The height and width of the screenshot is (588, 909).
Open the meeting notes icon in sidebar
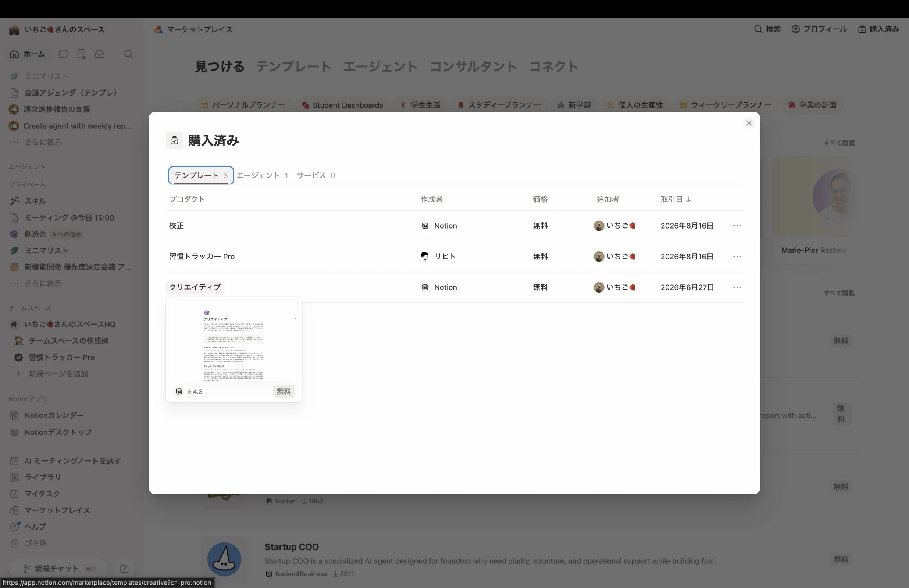click(81, 54)
